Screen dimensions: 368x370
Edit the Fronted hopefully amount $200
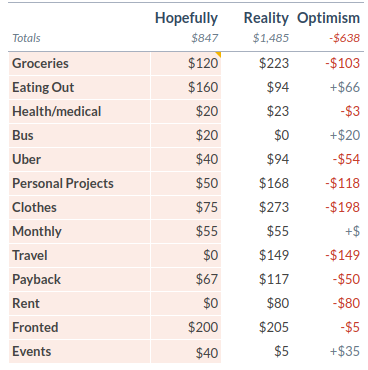click(x=203, y=327)
